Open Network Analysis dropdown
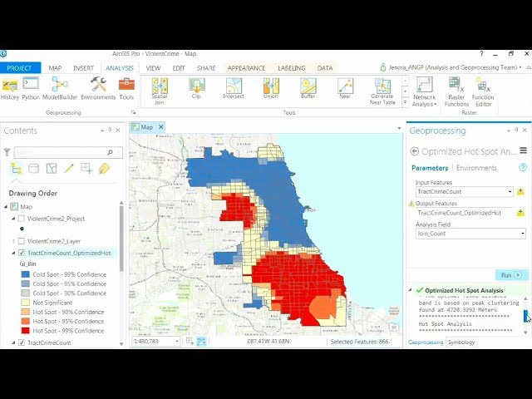532x399 pixels. click(x=424, y=91)
